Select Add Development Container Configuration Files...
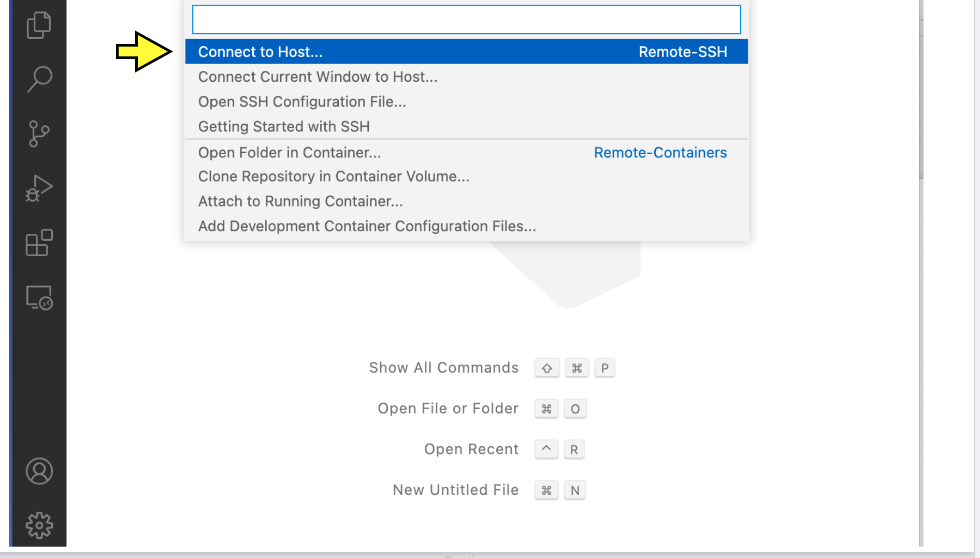The width and height of the screenshot is (980, 558). pos(367,226)
